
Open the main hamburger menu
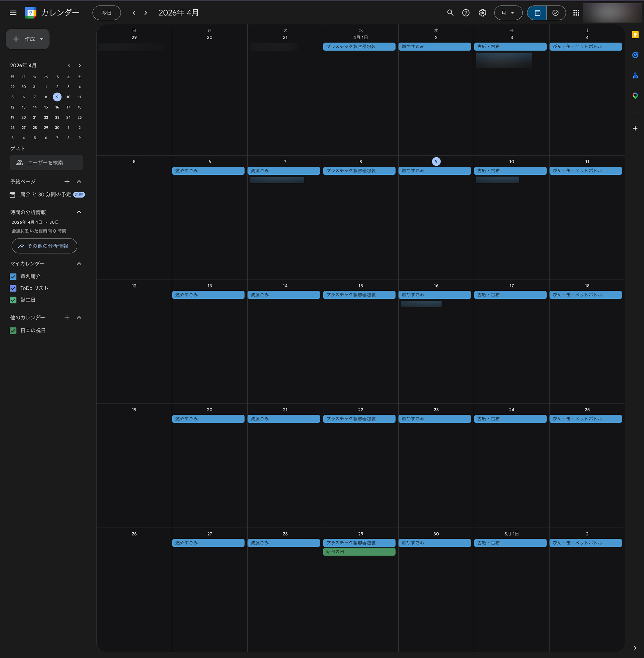pos(13,13)
